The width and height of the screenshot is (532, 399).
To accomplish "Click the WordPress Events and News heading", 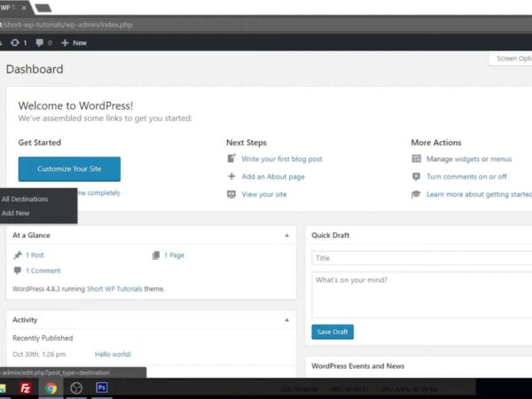I will click(357, 366).
